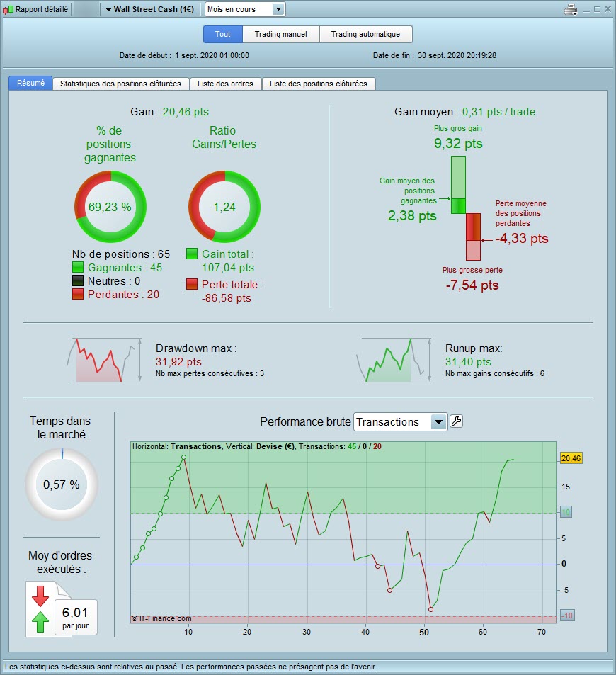Click the red loss bar in average chart
Screen dimensions: 616x675
[473, 237]
